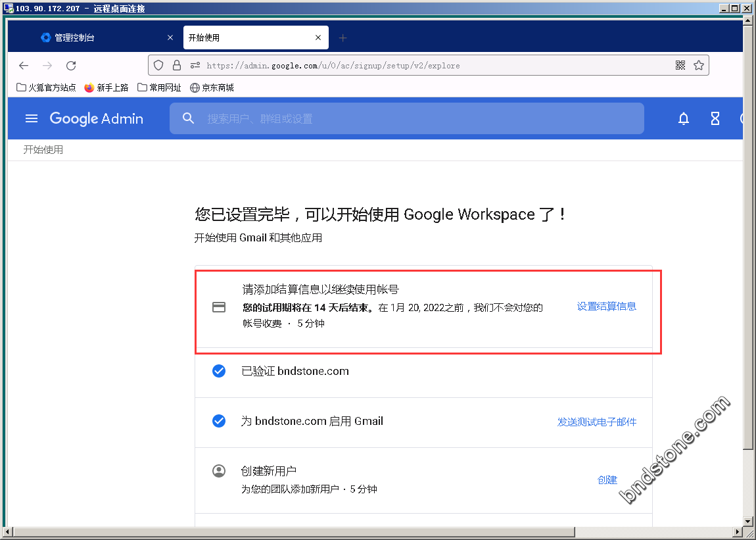Click the 发送测试电子邮件 link

tap(597, 422)
